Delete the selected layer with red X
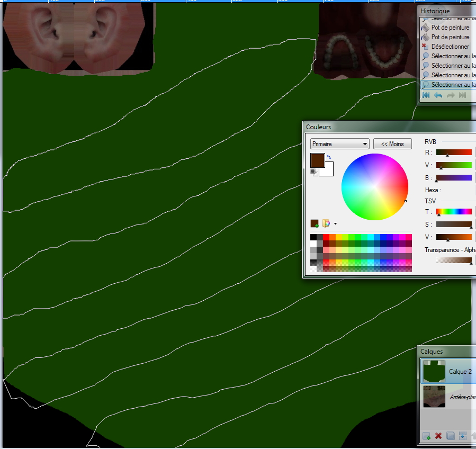 438,436
